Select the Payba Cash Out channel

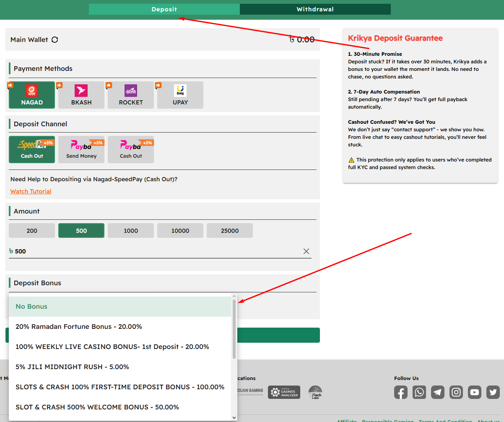pyautogui.click(x=131, y=149)
